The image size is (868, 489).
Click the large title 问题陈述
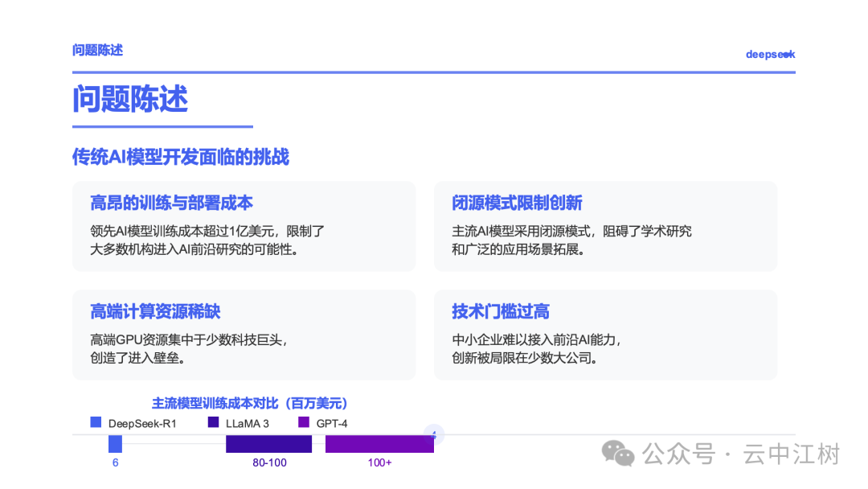130,99
